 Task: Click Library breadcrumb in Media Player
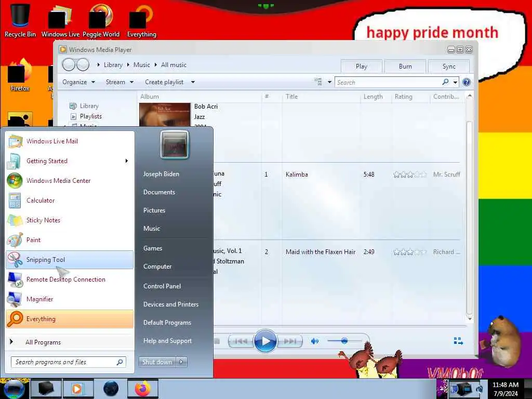click(x=113, y=65)
